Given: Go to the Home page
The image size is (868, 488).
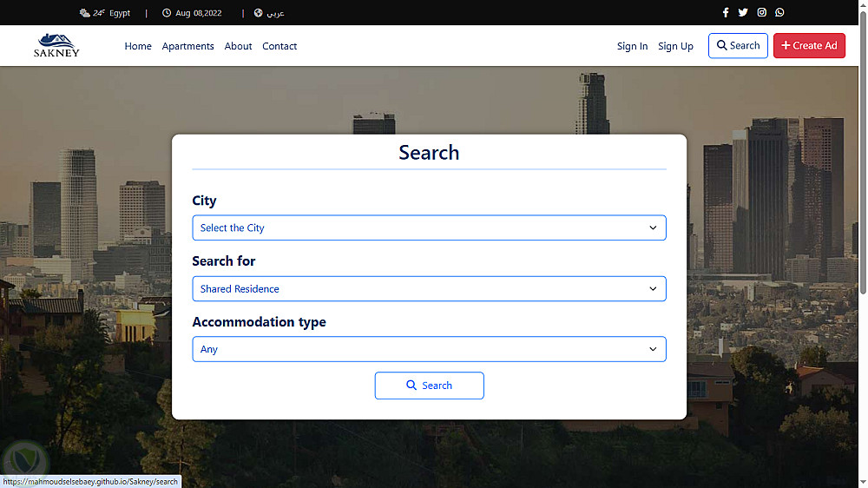Looking at the screenshot, I should coord(138,46).
